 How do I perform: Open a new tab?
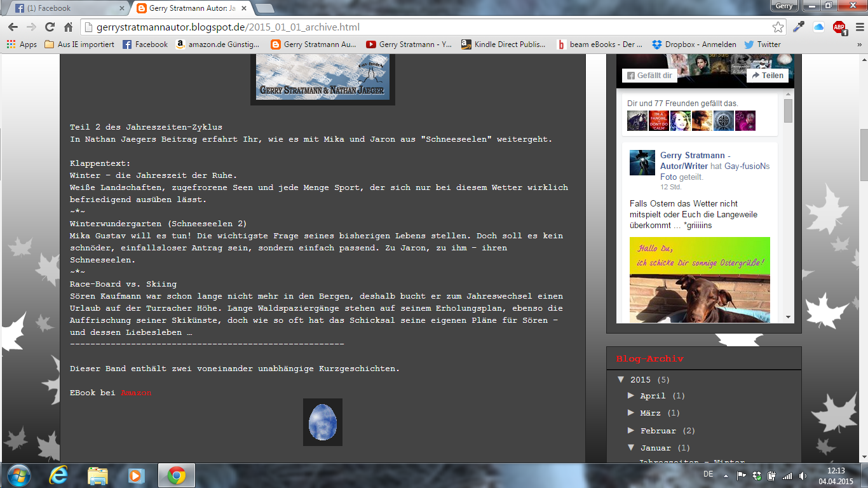click(x=264, y=8)
